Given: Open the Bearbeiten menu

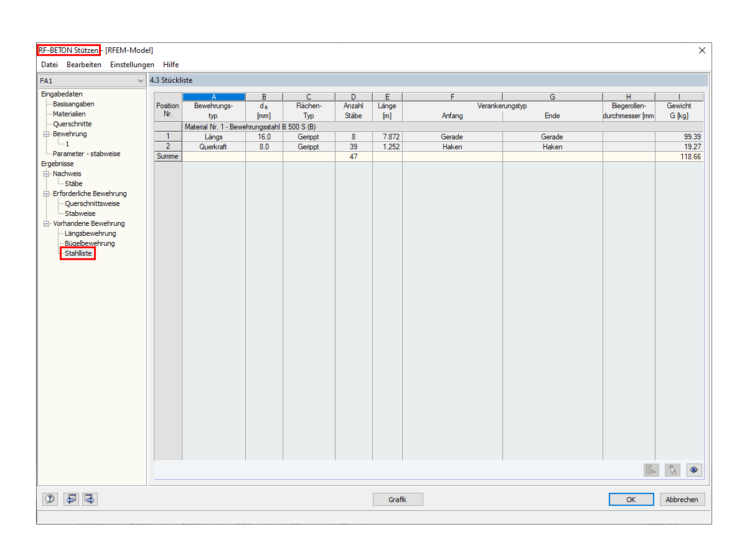Looking at the screenshot, I should (x=84, y=65).
